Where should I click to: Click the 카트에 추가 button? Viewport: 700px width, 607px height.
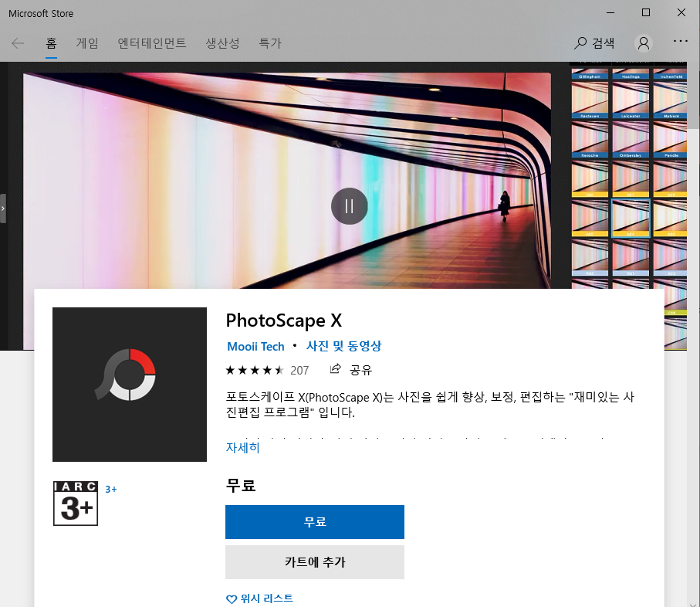click(x=315, y=562)
